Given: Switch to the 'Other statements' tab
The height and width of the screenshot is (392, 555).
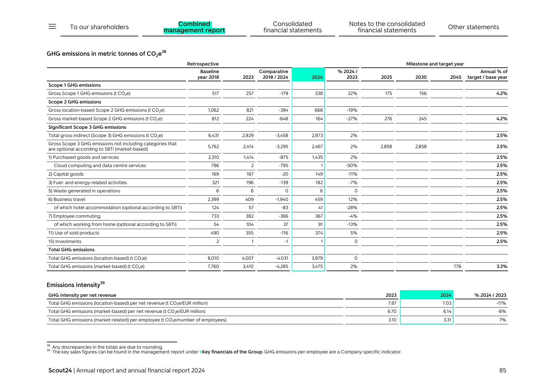Looking at the screenshot, I should click(473, 27).
